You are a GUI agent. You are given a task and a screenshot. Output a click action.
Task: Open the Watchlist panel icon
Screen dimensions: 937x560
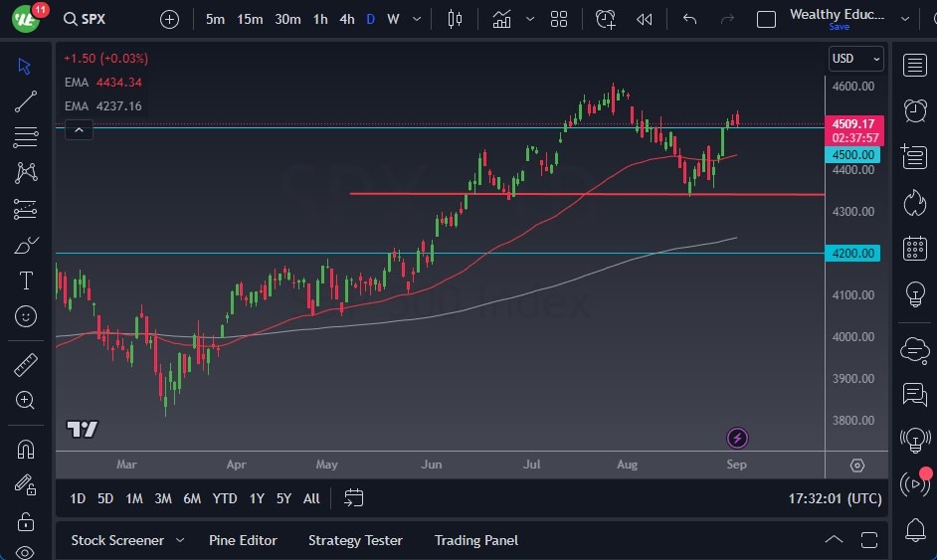[x=914, y=66]
